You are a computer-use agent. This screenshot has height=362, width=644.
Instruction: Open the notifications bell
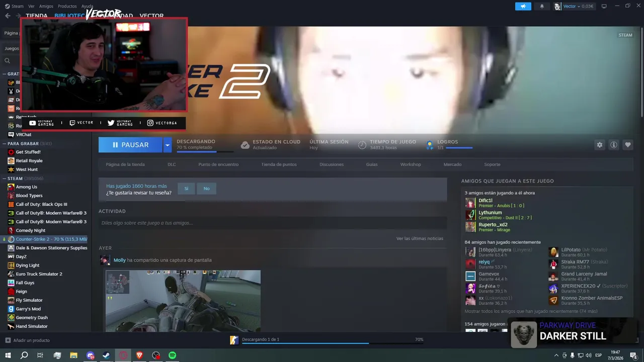pos(542,6)
